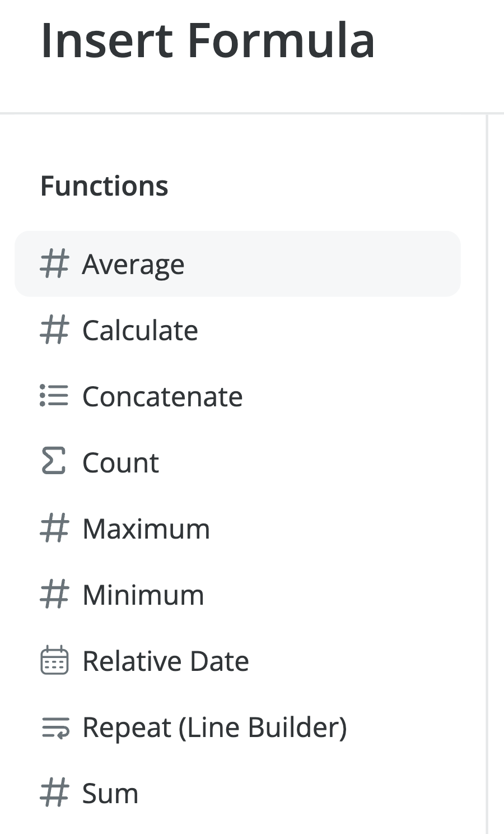Click the hash icon next to Minimum
Image resolution: width=504 pixels, height=834 pixels.
(54, 595)
